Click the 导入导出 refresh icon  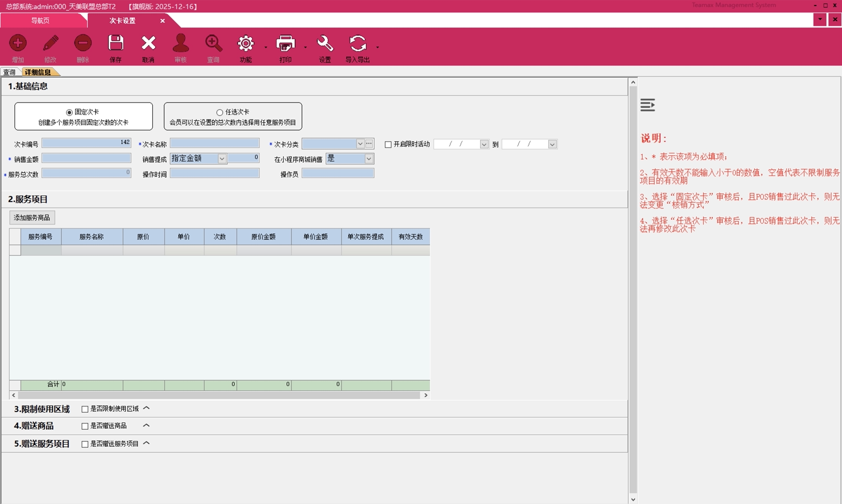357,44
